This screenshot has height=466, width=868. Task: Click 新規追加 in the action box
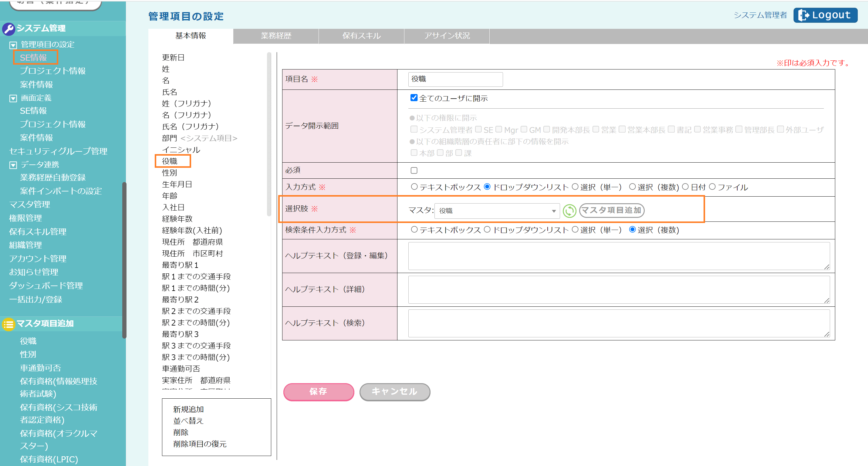[x=188, y=409]
